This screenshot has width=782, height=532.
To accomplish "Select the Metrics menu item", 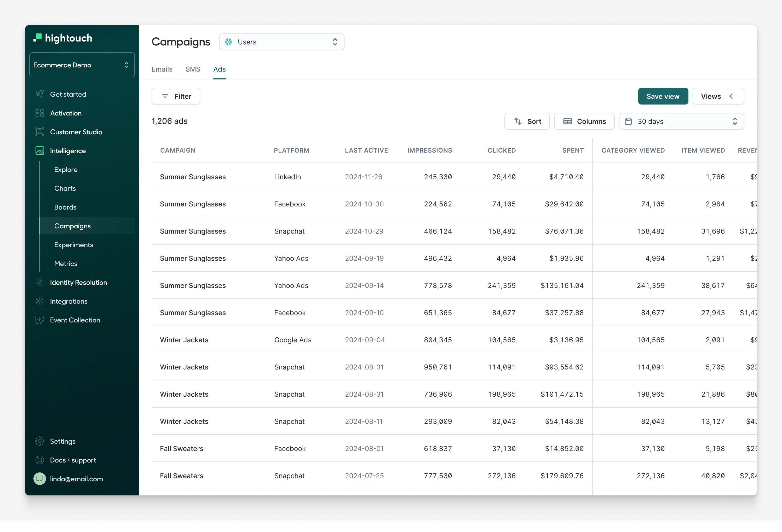I will coord(66,263).
